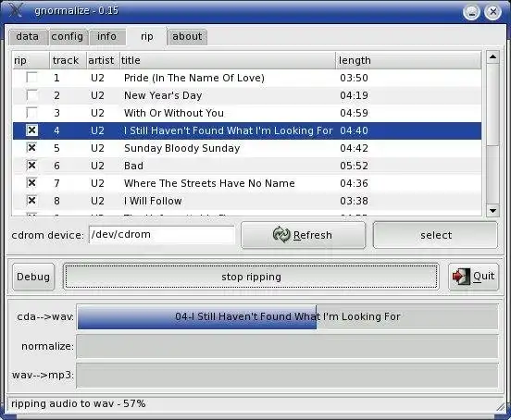
Task: Minimize the gnormalize window
Action: tap(471, 12)
